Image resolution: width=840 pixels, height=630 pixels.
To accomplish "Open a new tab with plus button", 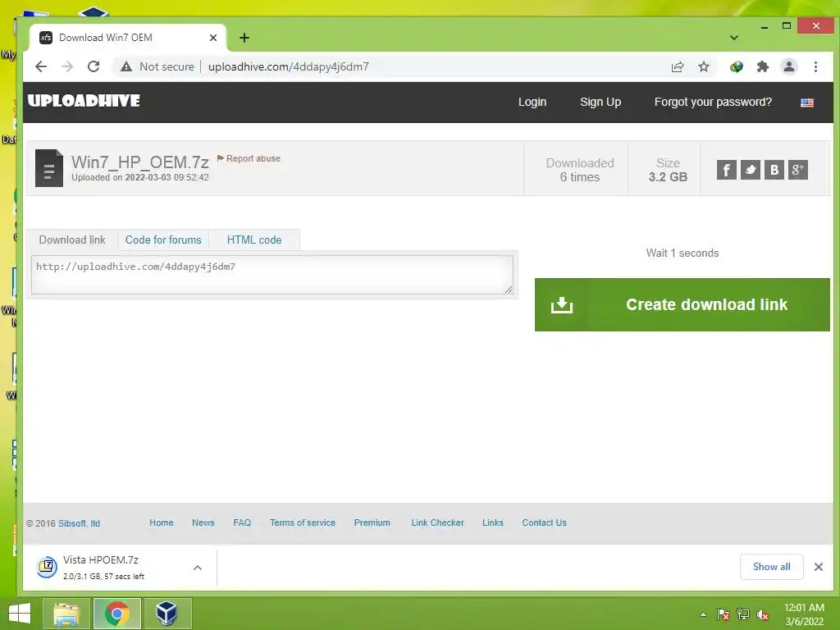I will [x=244, y=38].
